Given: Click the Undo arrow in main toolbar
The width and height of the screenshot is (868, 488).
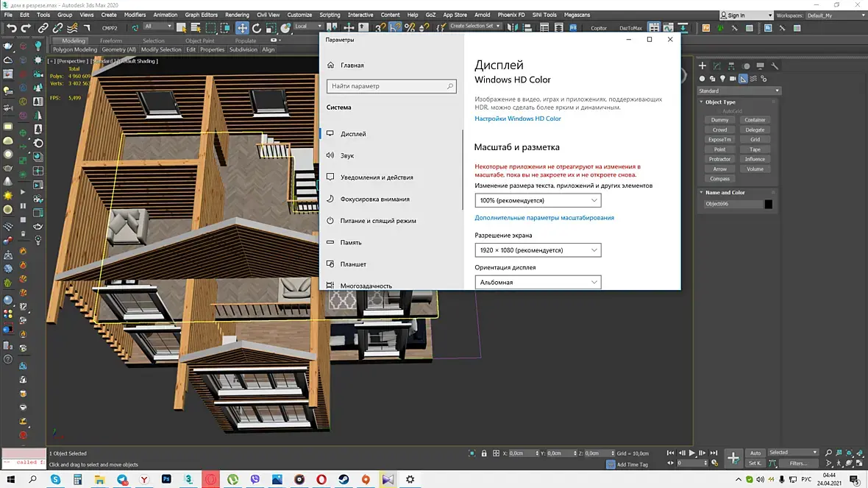Looking at the screenshot, I should (11, 28).
